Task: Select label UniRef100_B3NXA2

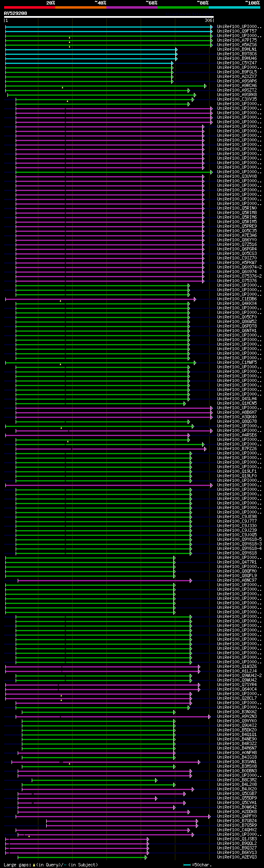Action: pyautogui.click(x=237, y=712)
